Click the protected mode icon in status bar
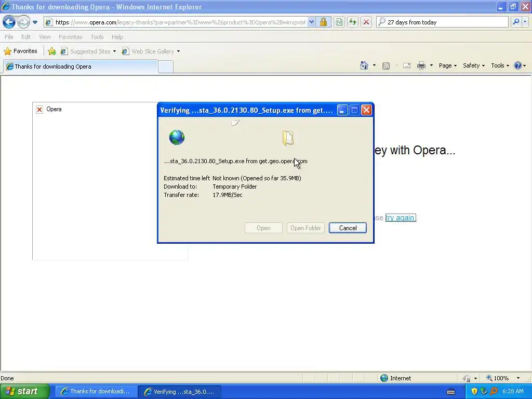532x399 pixels. click(x=467, y=378)
